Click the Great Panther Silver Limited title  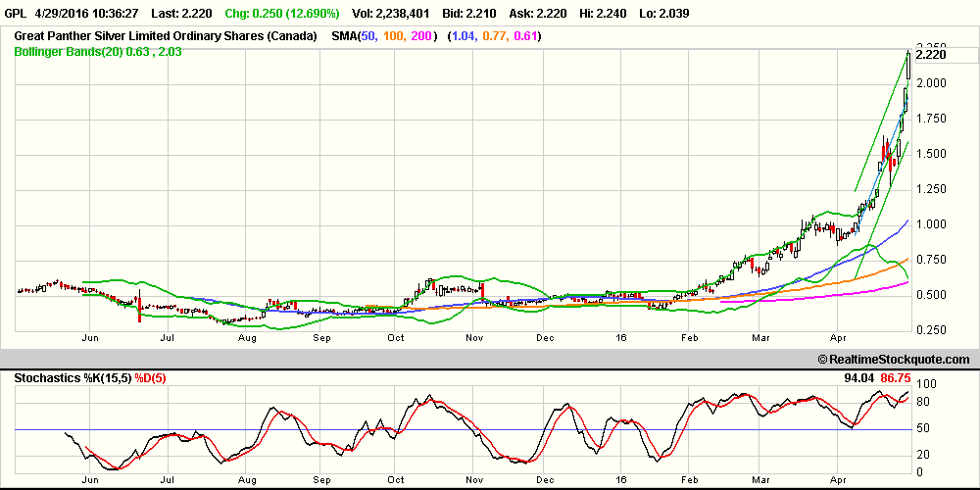[x=165, y=37]
